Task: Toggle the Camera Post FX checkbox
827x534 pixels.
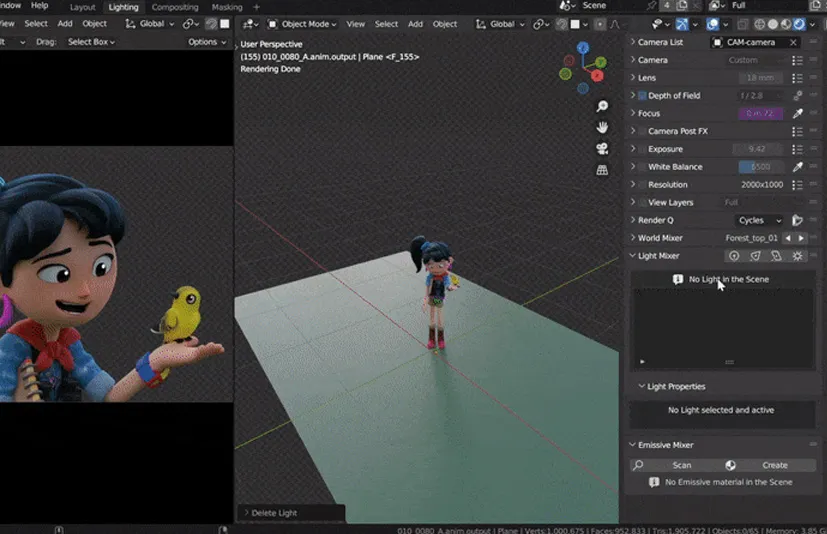Action: (x=642, y=131)
